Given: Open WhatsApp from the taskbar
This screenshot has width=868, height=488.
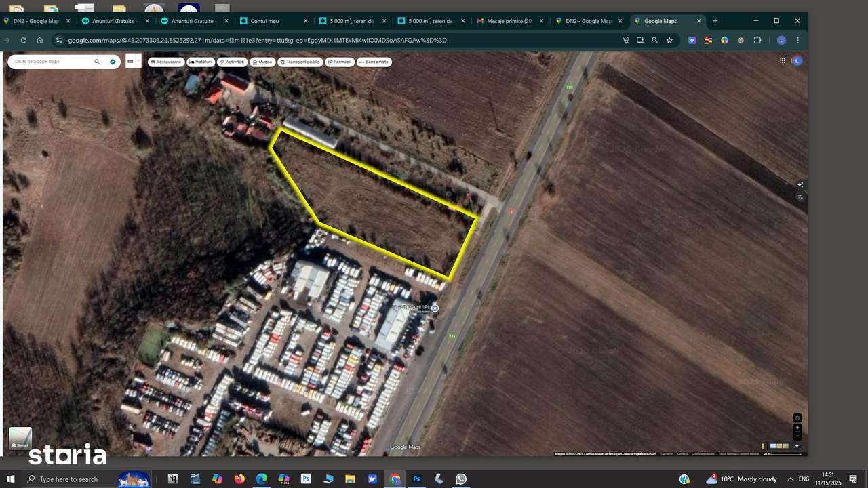Looking at the screenshot, I should 461,479.
